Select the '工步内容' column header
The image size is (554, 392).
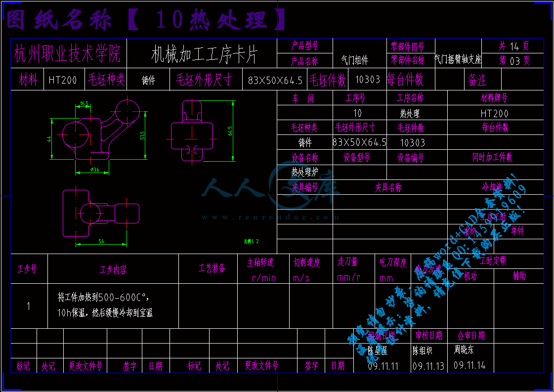tap(113, 270)
